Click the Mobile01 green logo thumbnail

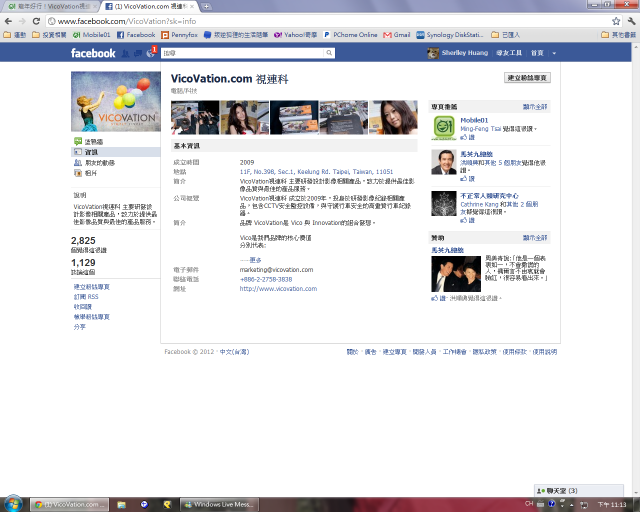(444, 128)
